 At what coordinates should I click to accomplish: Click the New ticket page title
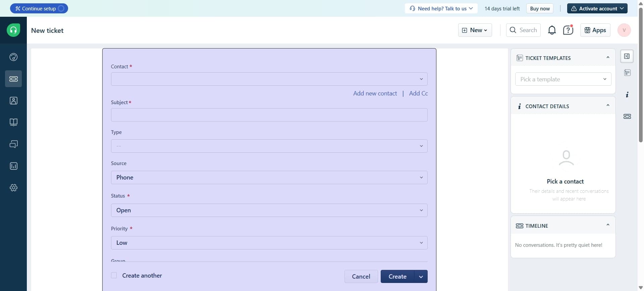pyautogui.click(x=47, y=30)
